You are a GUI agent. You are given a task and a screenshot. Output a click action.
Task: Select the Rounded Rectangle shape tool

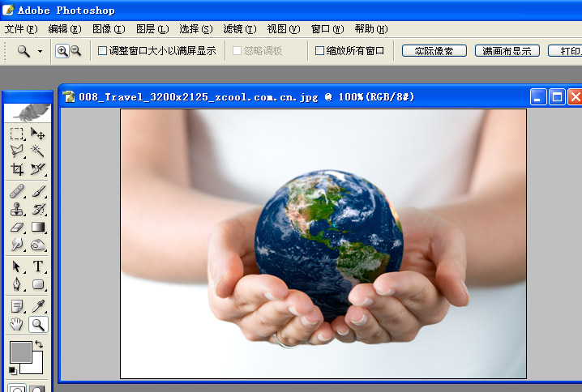[x=38, y=284]
